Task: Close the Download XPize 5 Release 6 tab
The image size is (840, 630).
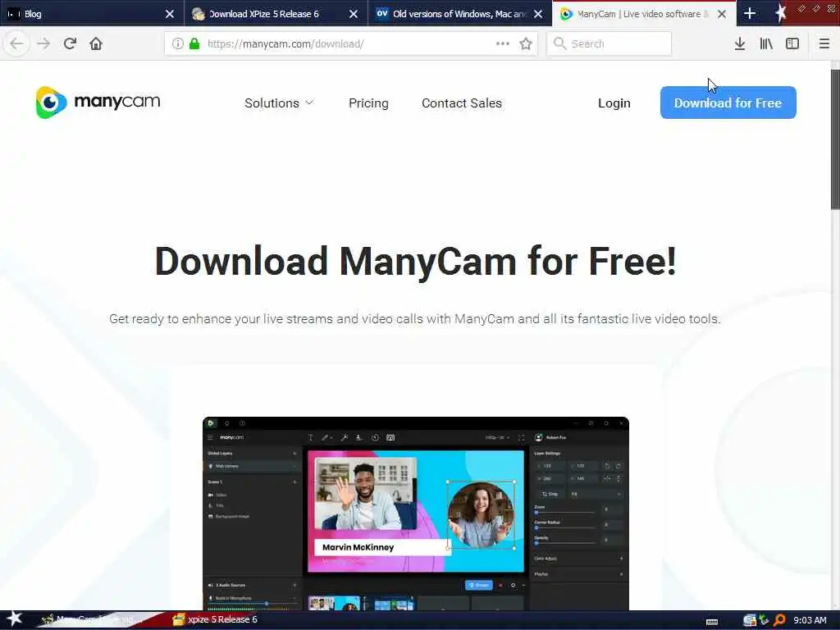Action: [353, 14]
